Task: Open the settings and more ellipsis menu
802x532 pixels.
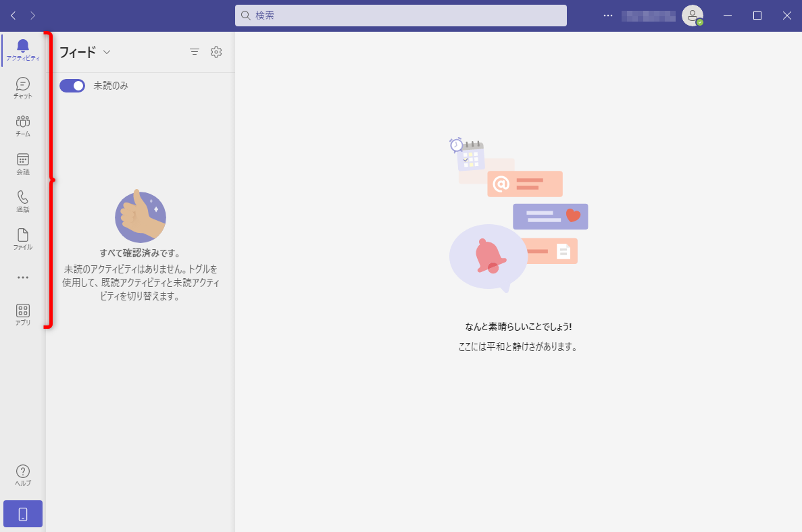Action: coord(607,15)
